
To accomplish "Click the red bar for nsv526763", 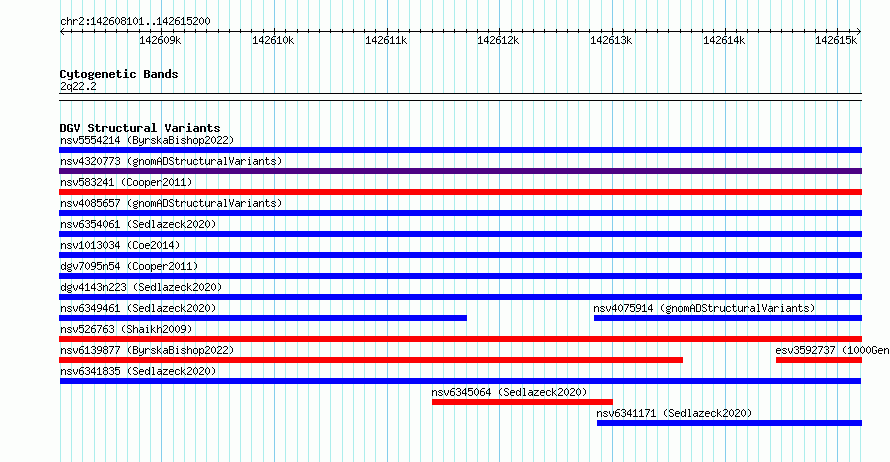I will [460, 339].
